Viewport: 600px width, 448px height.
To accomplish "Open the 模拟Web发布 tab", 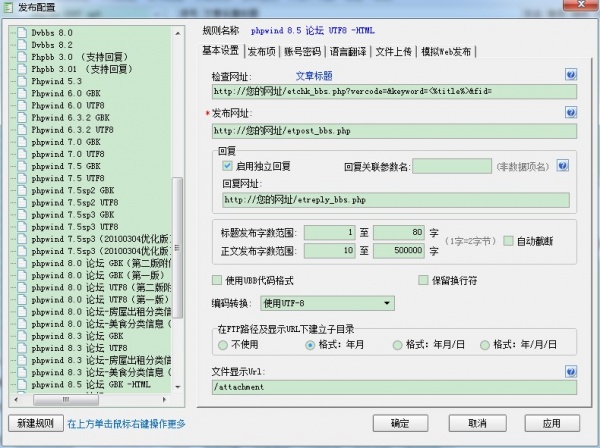I will tap(446, 51).
